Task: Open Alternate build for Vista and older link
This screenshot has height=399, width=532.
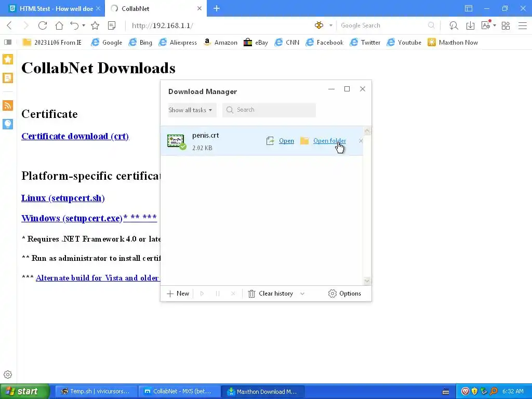Action: (x=98, y=278)
